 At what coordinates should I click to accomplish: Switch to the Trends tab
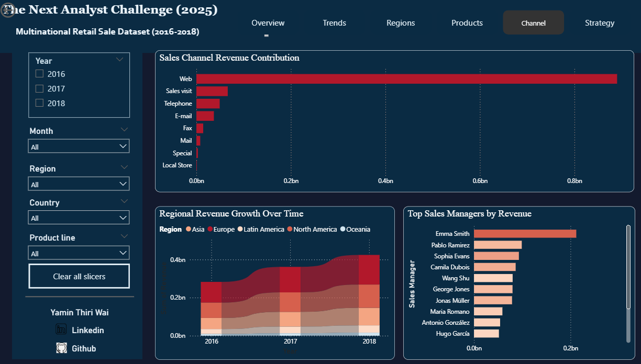[334, 22]
